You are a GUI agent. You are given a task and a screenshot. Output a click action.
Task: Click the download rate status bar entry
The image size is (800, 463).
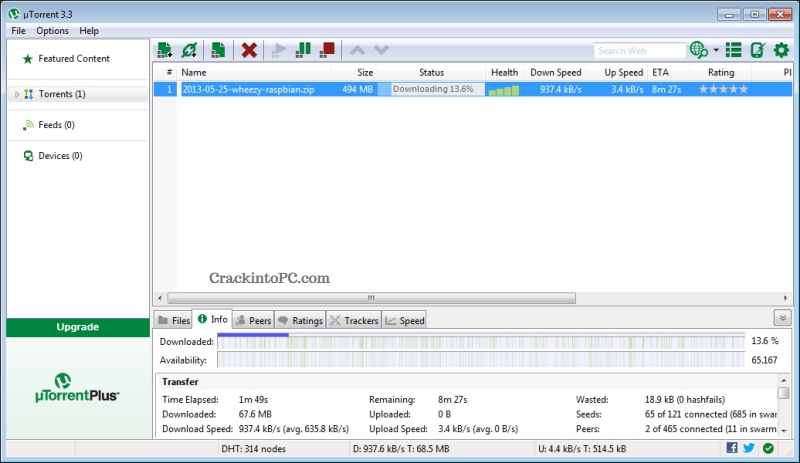tap(401, 449)
